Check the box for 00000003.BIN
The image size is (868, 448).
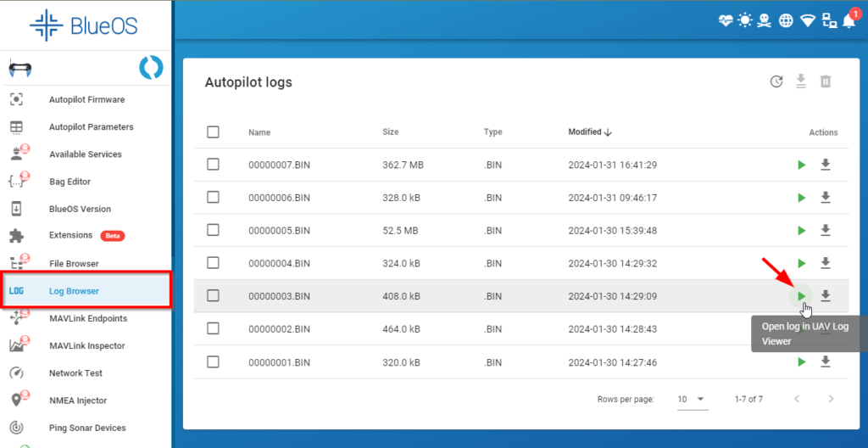coord(213,296)
